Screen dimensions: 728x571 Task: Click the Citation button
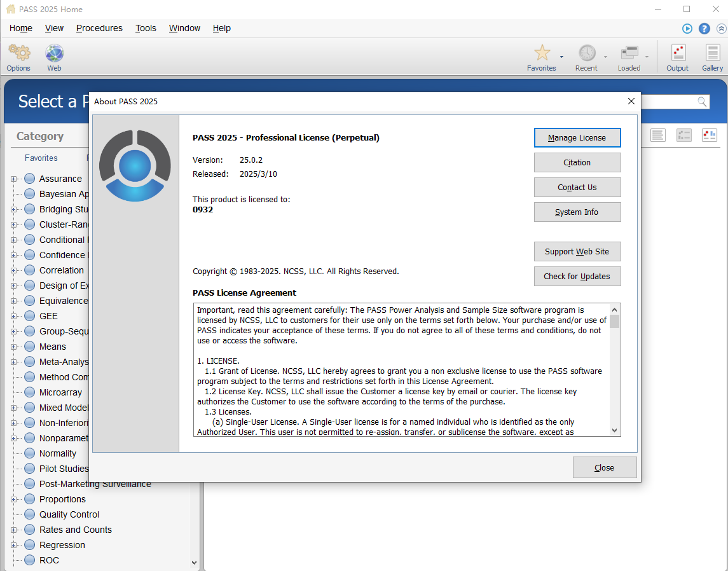[577, 163]
